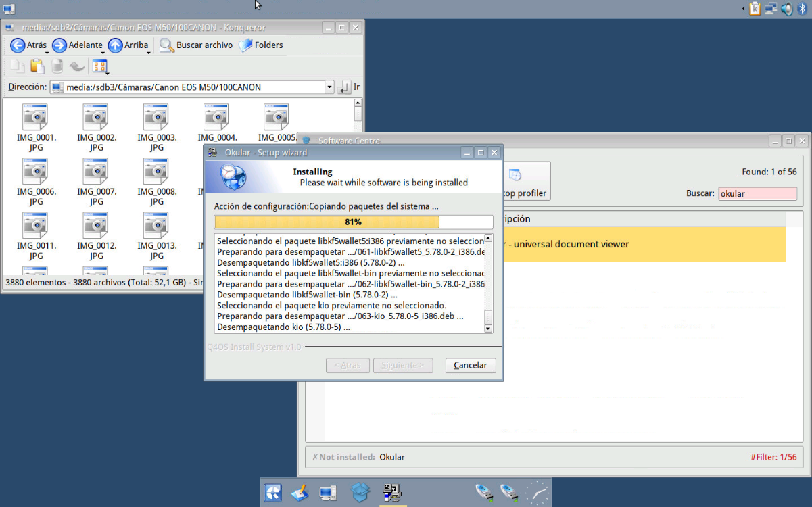Toggle the Folders sidebar panel
The image size is (812, 507).
(x=261, y=45)
